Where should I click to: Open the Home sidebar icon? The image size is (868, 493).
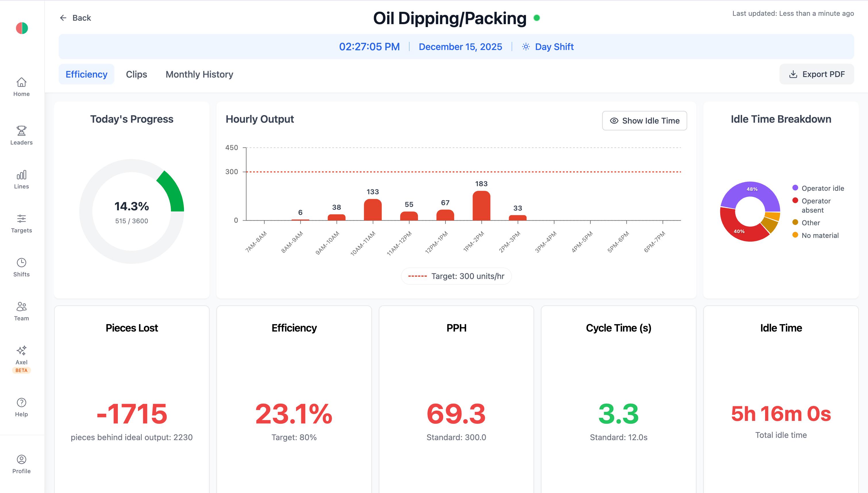click(21, 82)
